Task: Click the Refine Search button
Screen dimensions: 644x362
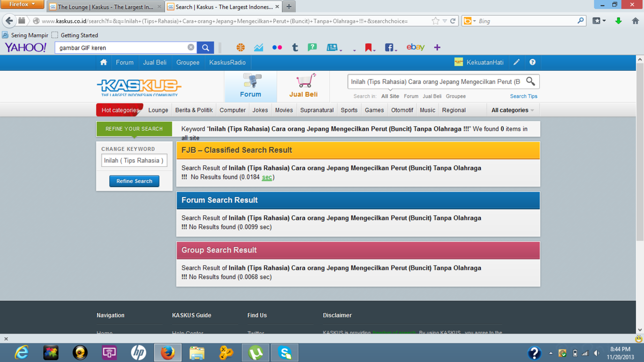Action: click(x=134, y=181)
